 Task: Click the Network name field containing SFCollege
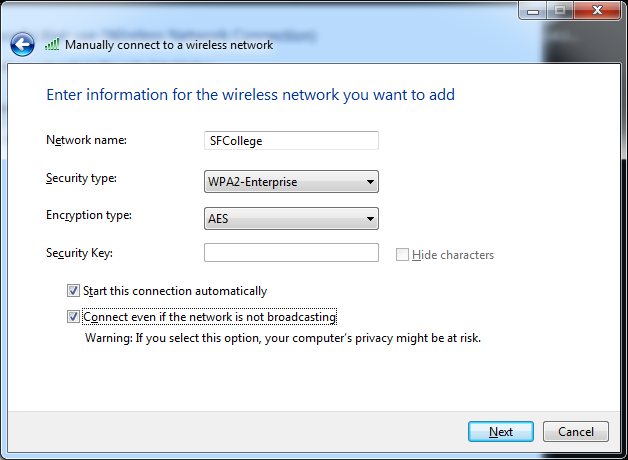click(x=291, y=141)
